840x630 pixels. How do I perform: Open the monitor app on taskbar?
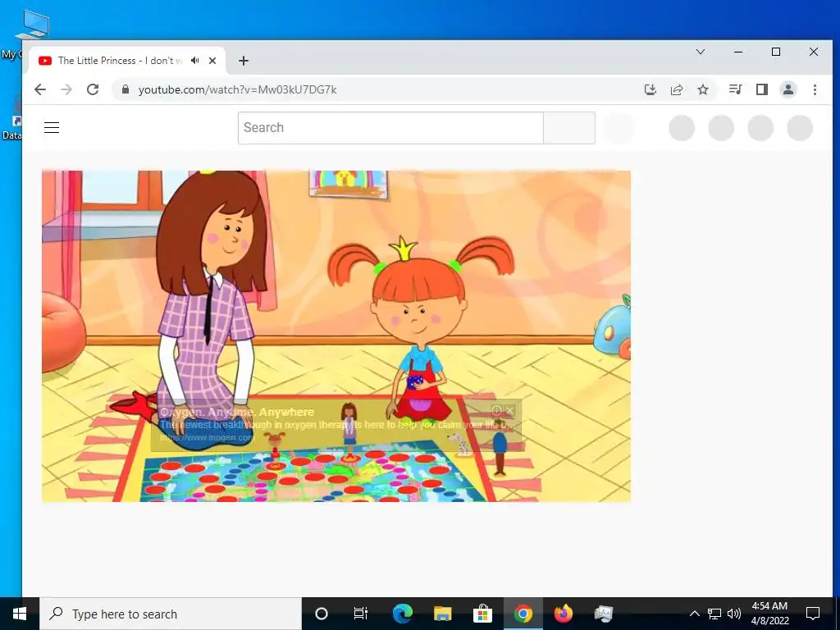[x=603, y=614]
